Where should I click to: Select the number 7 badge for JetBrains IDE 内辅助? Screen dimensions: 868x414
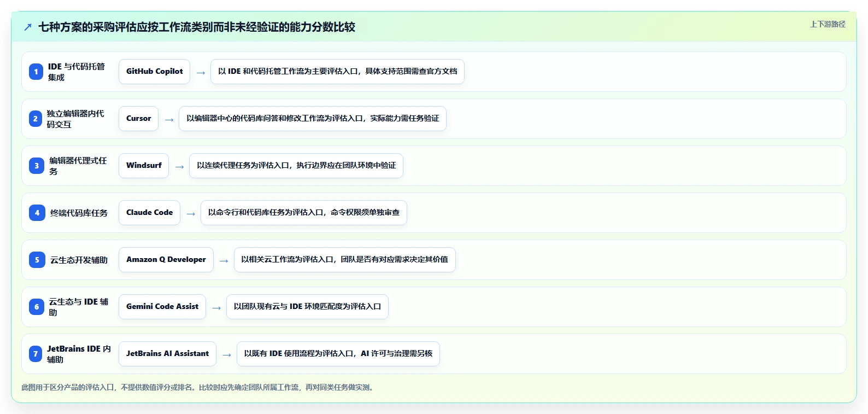[36, 354]
